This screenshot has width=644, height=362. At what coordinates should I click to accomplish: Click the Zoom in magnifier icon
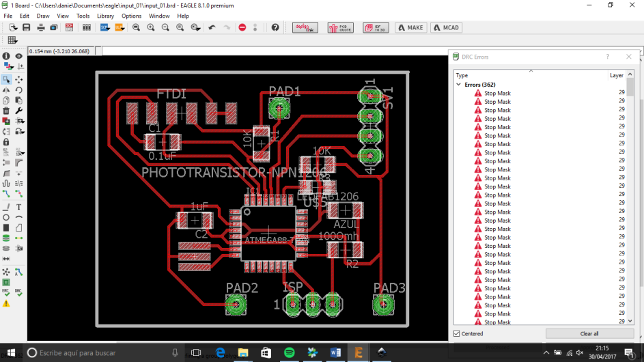point(151,27)
